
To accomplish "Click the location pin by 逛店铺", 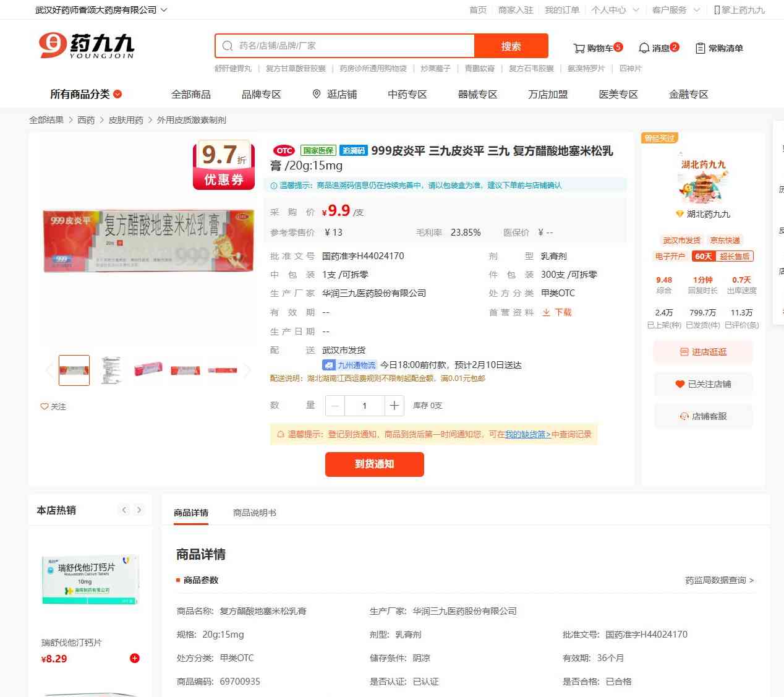I will click(x=317, y=94).
